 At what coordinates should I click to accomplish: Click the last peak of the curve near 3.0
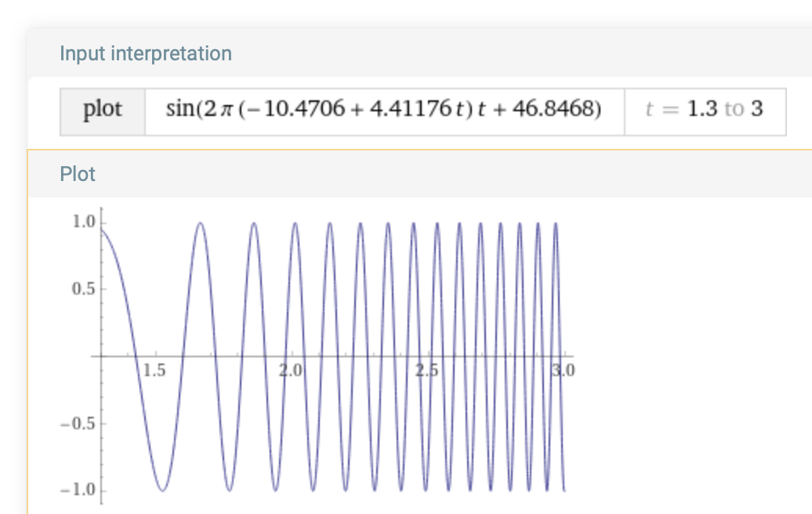pos(556,224)
